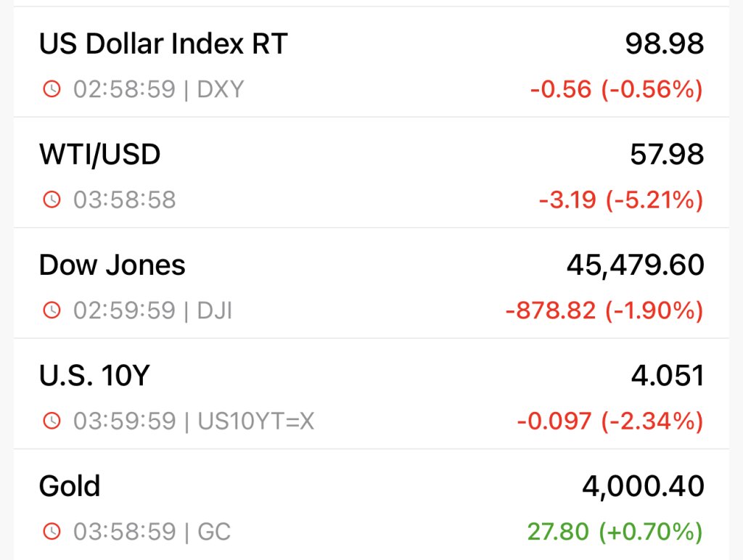Click the -3.19 (-5.21%) change value
The image size is (743, 560).
(x=620, y=199)
